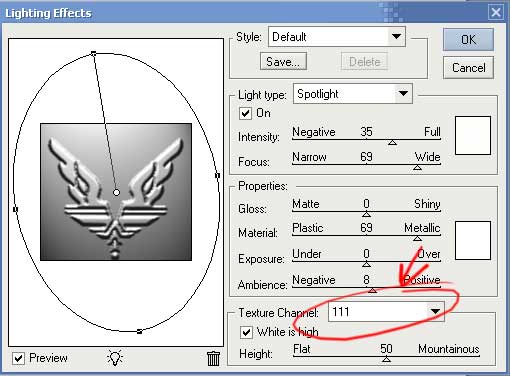Click the light center point in preview
The height and width of the screenshot is (376, 510).
(x=116, y=192)
